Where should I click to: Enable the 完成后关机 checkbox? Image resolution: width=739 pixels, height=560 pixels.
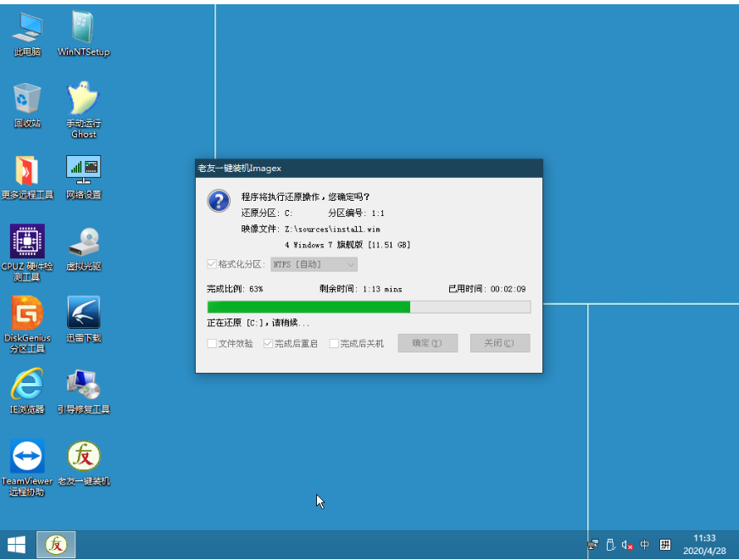334,343
